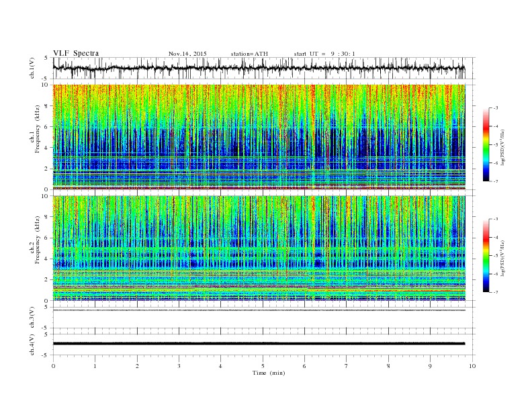The image size is (532, 411).
Task: Click the ch.2 spectrogram panel
Action: 259,248
